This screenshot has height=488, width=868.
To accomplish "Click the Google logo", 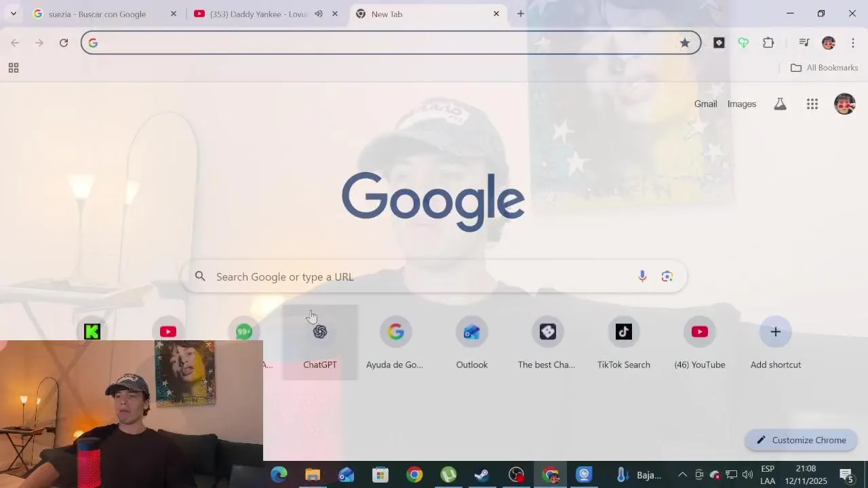I will click(x=433, y=201).
